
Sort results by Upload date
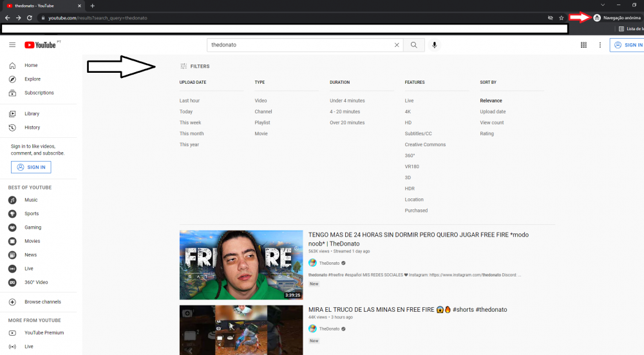[x=493, y=111]
